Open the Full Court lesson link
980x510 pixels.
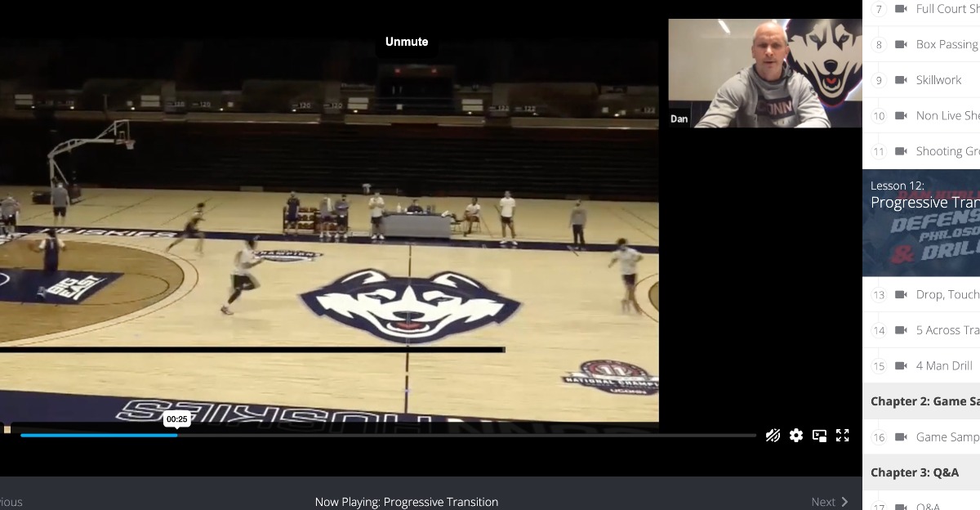click(947, 9)
